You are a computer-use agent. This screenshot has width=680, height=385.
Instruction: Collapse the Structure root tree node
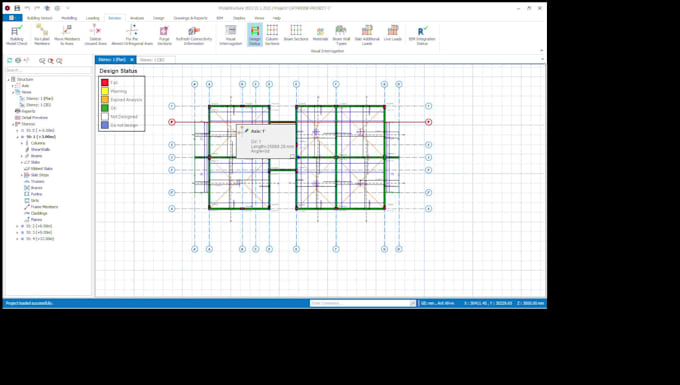pos(8,79)
